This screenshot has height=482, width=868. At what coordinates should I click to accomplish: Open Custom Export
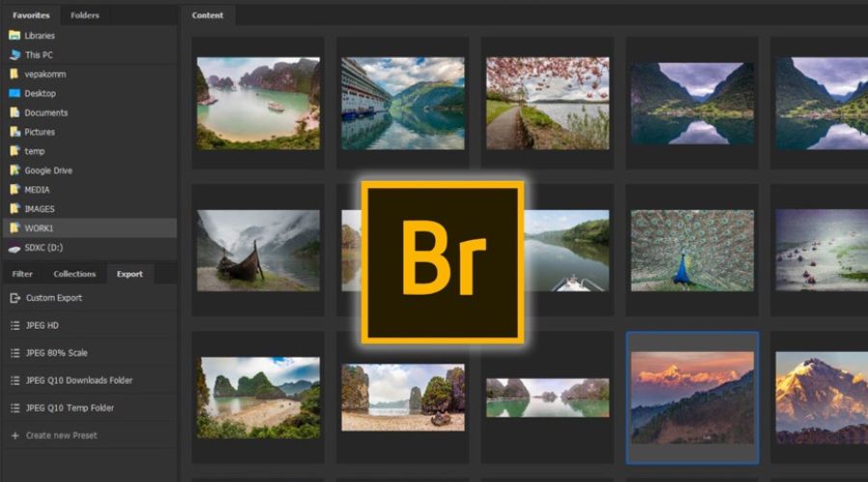click(89, 298)
